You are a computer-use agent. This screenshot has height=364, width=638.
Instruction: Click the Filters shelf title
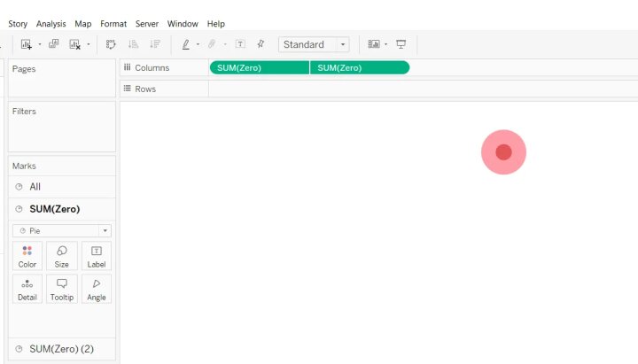[24, 112]
